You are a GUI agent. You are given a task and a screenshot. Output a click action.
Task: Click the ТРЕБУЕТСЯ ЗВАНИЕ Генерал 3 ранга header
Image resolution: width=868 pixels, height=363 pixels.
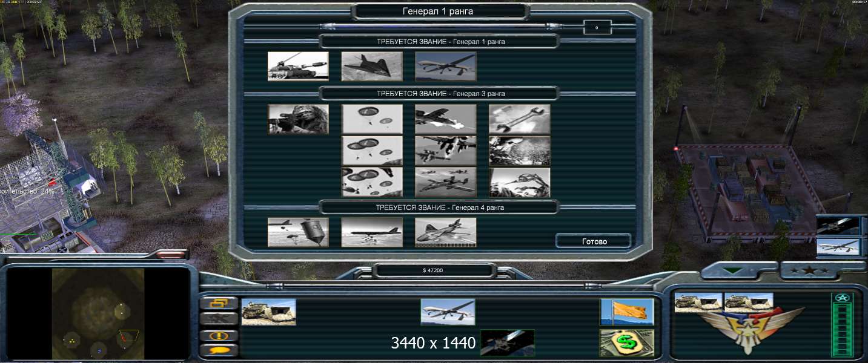[x=440, y=94]
